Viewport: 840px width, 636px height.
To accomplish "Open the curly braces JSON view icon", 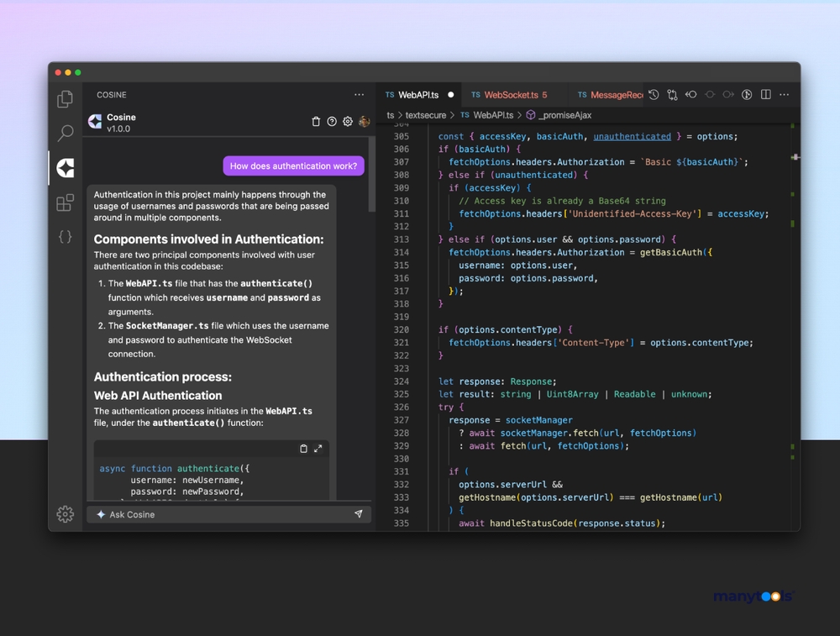I will click(x=65, y=236).
